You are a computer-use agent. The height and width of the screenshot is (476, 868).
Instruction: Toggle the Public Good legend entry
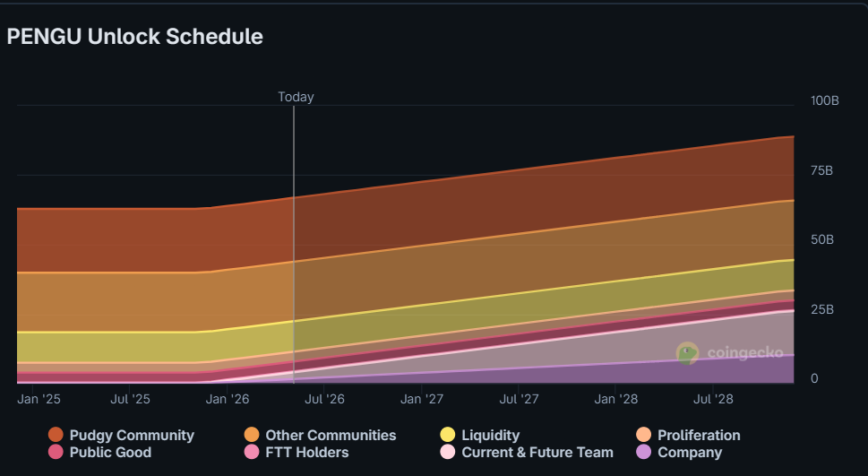click(x=99, y=452)
